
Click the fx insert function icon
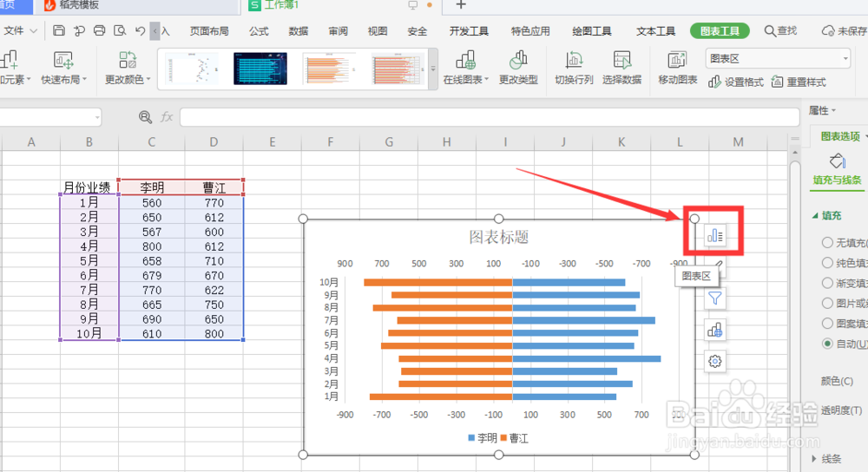[167, 117]
